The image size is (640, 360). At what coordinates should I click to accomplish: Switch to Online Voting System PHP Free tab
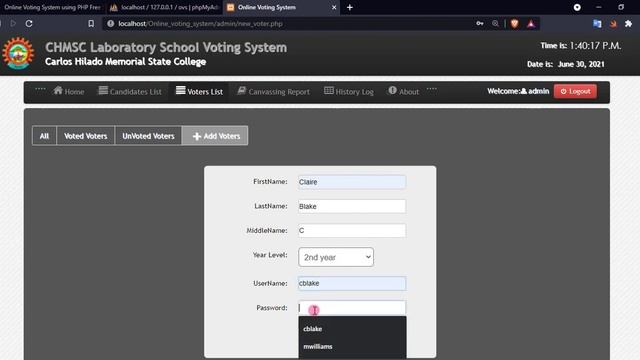[52, 7]
